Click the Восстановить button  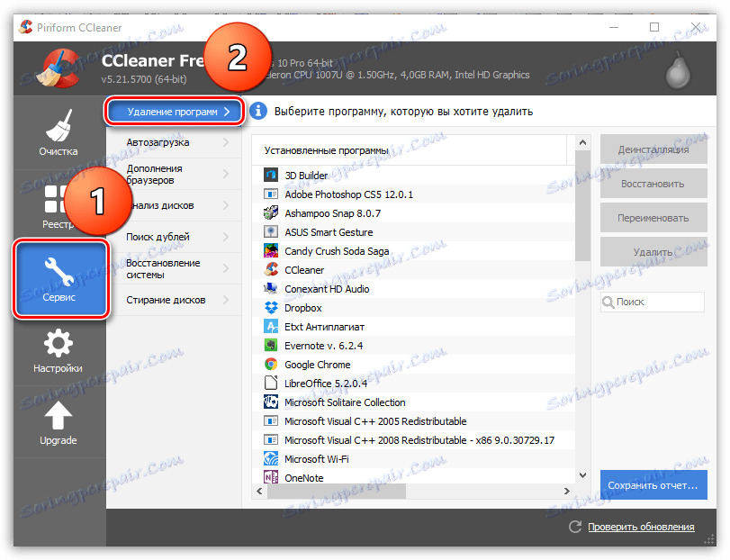[653, 184]
